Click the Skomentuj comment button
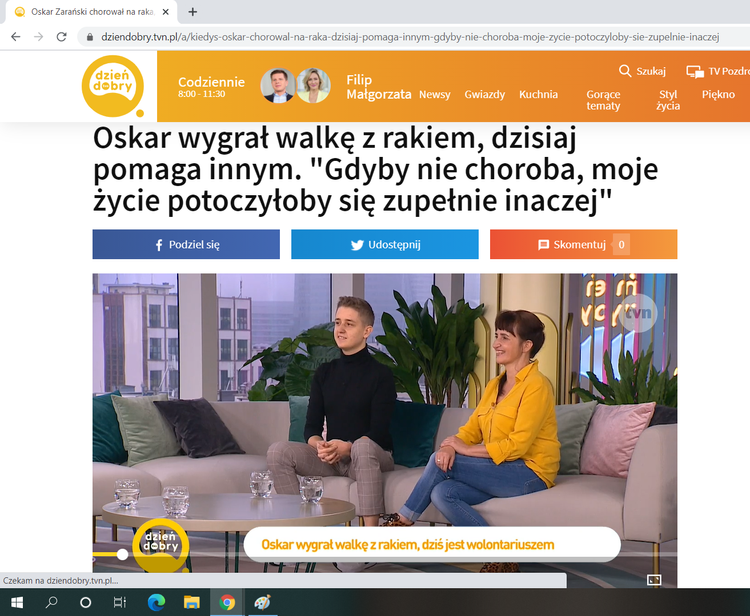The image size is (750, 616). pyautogui.click(x=584, y=244)
